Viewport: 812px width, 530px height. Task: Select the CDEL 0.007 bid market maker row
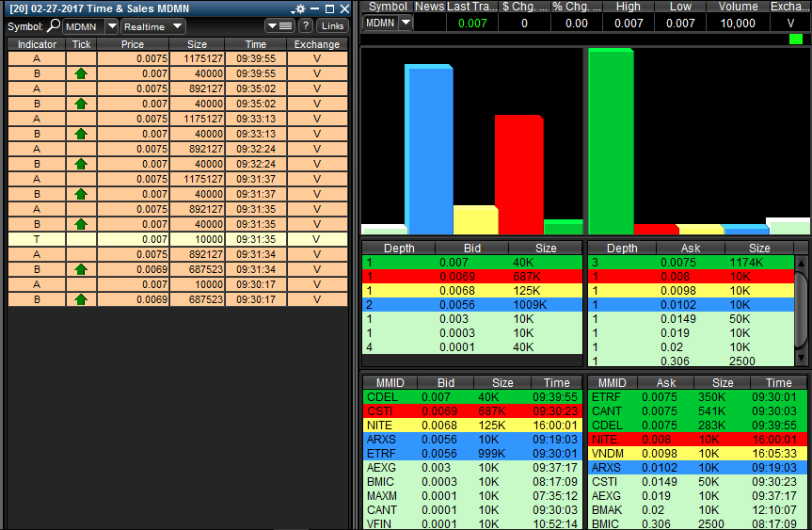(x=472, y=397)
